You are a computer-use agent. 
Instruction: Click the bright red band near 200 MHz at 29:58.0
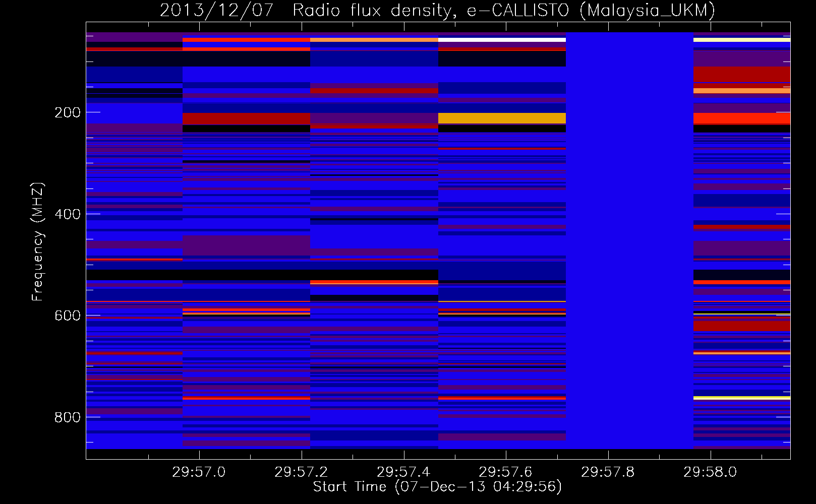pos(742,118)
